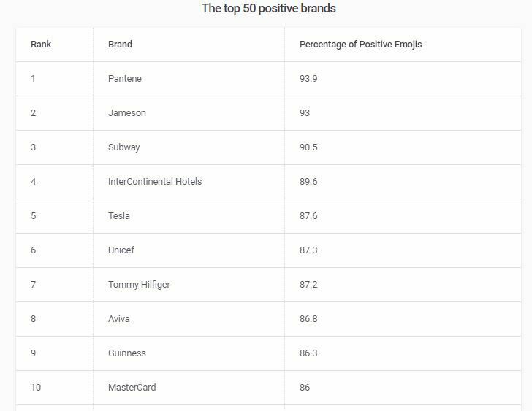This screenshot has width=532, height=411.
Task: Click rank number 10 cell
Action: point(36,388)
